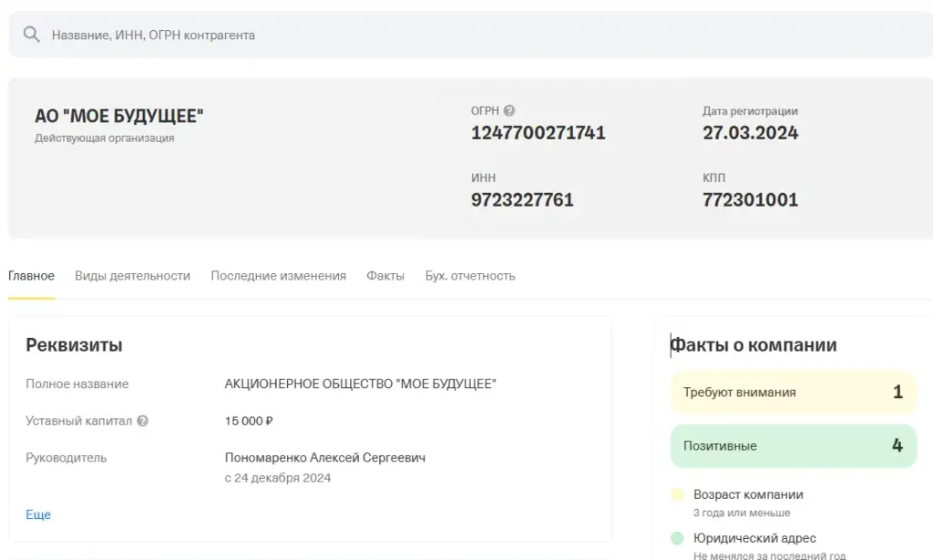
Task: Click the Уставный капитал help icon
Action: point(143,421)
